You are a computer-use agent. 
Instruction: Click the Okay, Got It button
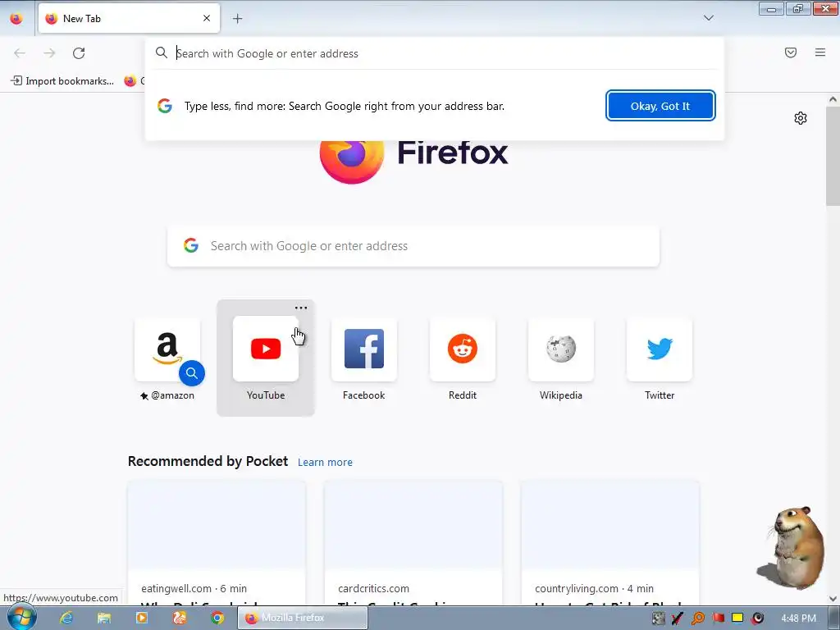point(660,106)
